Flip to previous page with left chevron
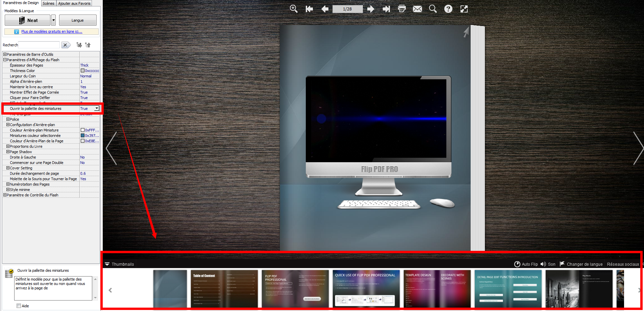 [x=112, y=148]
